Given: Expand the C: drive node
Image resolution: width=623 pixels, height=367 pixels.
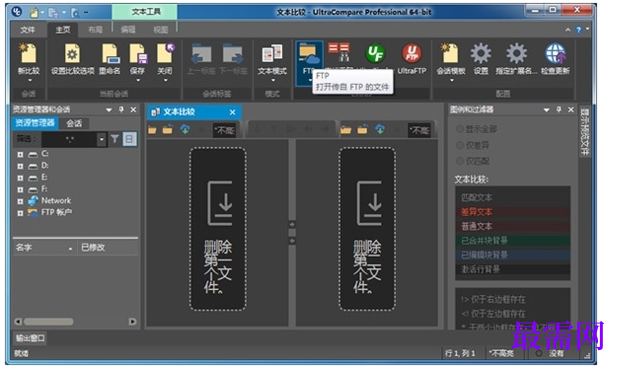Looking at the screenshot, I should tap(20, 155).
